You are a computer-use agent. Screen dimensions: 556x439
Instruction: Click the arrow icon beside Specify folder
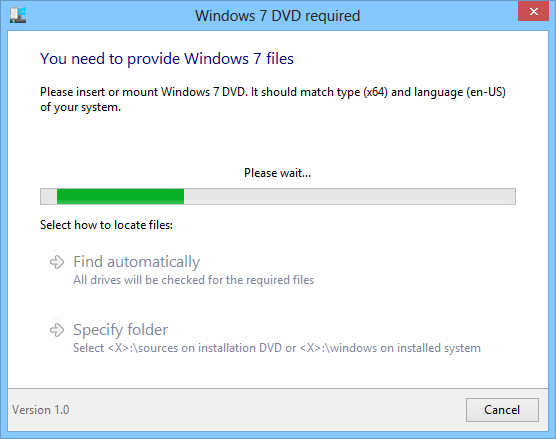[57, 330]
